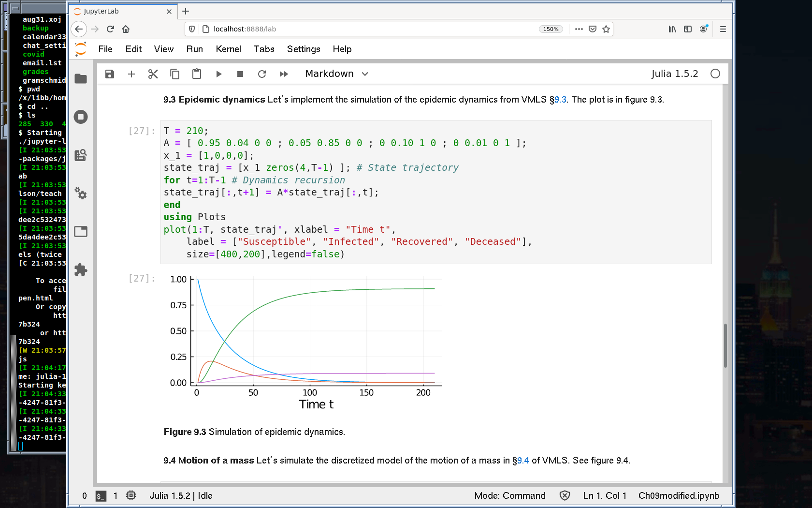Switch kernel via Julia 1.5.2 label

tap(674, 74)
